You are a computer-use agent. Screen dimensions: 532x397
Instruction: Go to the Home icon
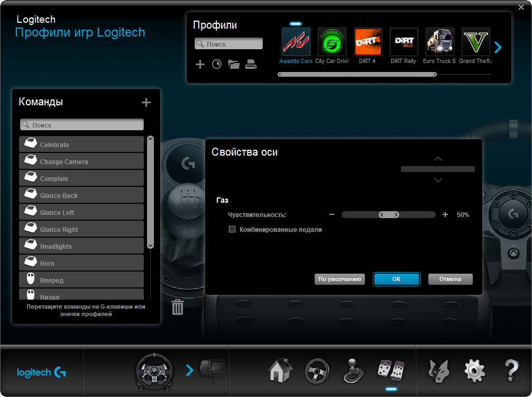tap(281, 371)
